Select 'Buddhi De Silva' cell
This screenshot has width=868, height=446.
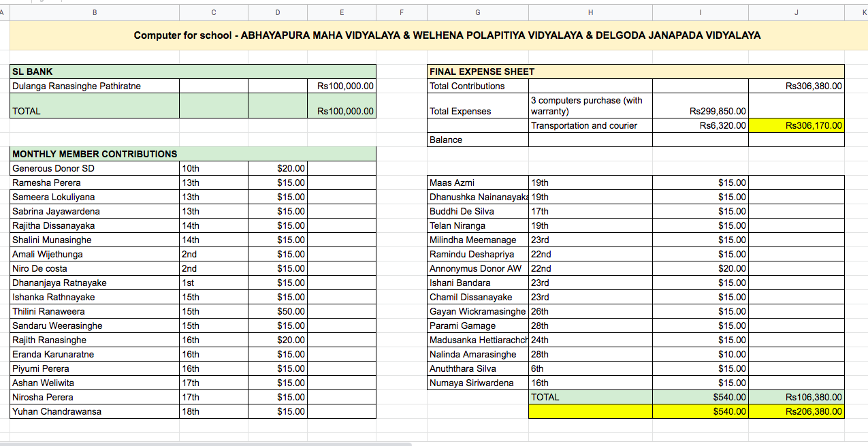point(478,211)
